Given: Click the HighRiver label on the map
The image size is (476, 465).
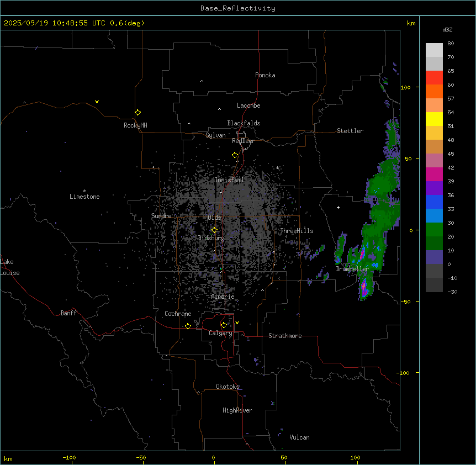Looking at the screenshot, I should tap(237, 410).
